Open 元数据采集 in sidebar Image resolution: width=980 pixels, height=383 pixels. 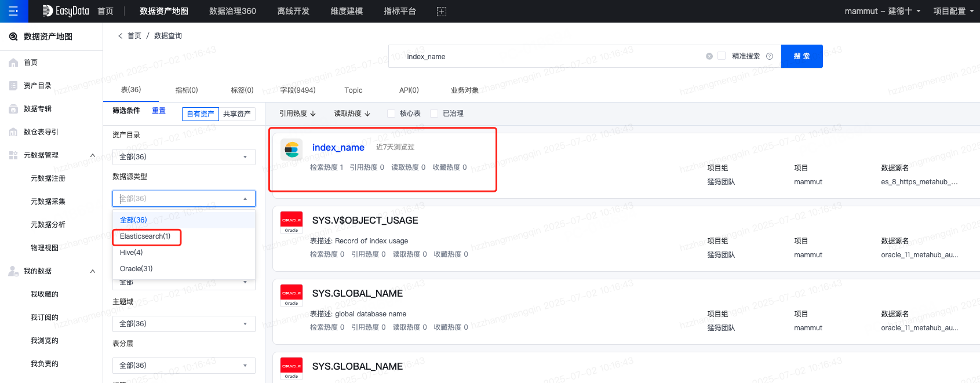(48, 202)
